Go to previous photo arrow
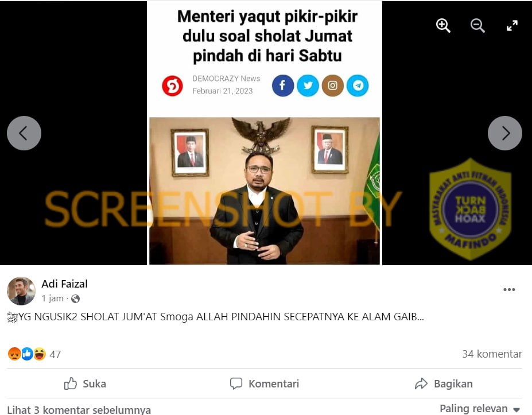Screen dimensions: 532x415 click(x=24, y=133)
